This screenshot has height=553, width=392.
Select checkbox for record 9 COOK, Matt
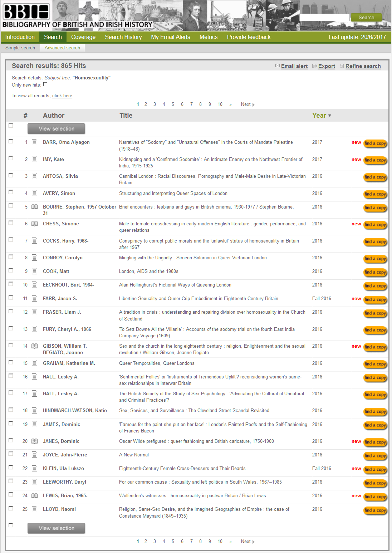11,270
